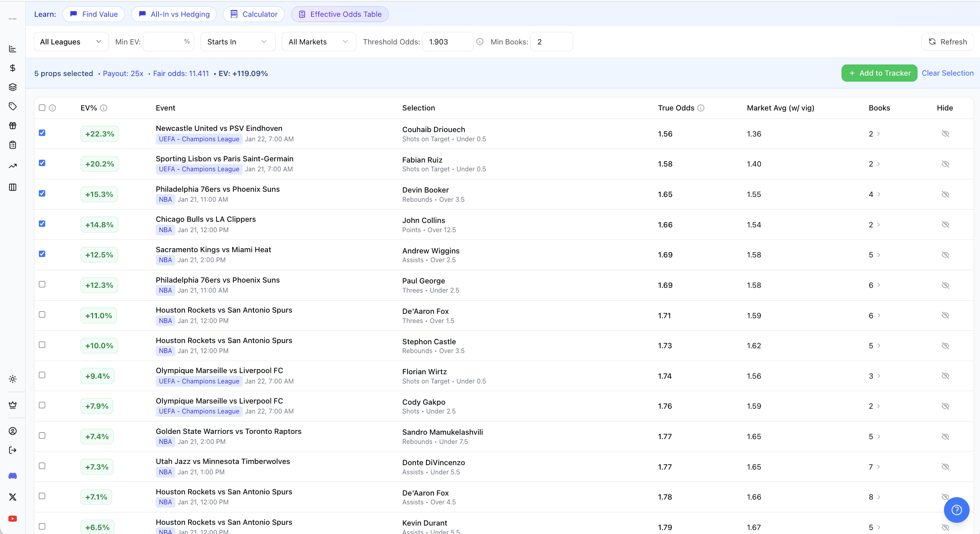Click the Clear Selection link
980x534 pixels.
948,73
